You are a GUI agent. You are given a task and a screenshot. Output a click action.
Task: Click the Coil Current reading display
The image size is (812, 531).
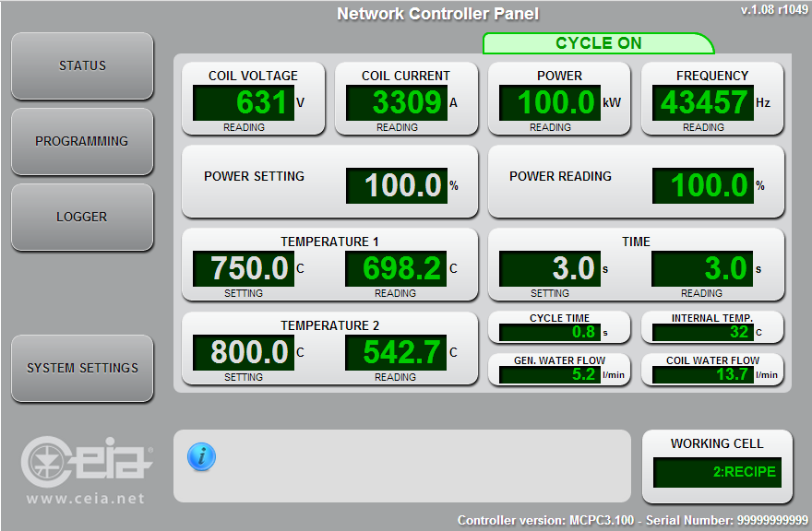pos(397,102)
